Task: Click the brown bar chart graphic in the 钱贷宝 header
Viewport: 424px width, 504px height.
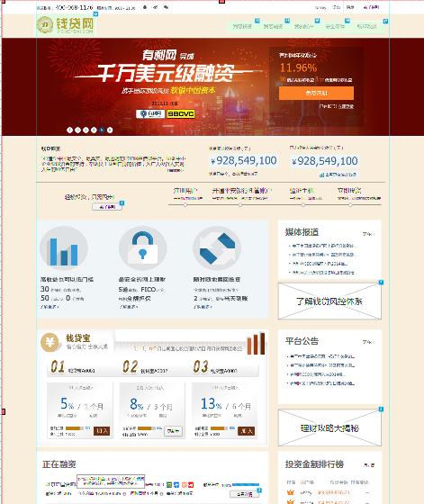Action: click(256, 344)
